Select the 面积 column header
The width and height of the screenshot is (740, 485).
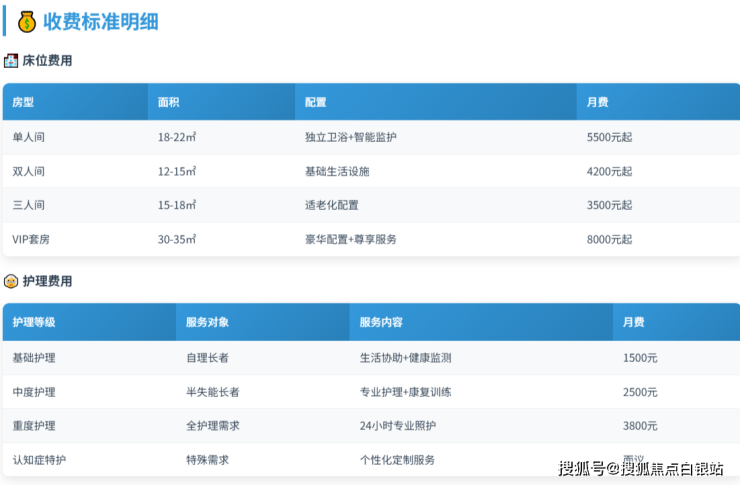click(x=169, y=102)
